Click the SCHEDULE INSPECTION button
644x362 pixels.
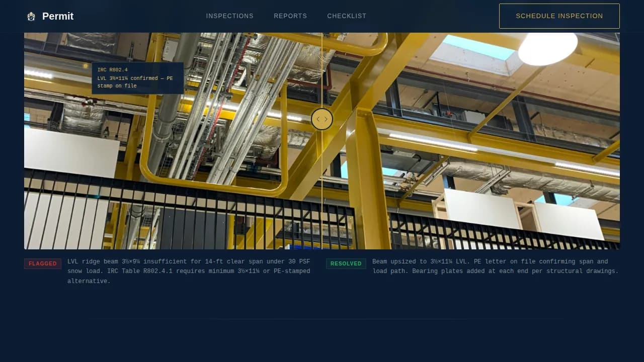coord(559,16)
